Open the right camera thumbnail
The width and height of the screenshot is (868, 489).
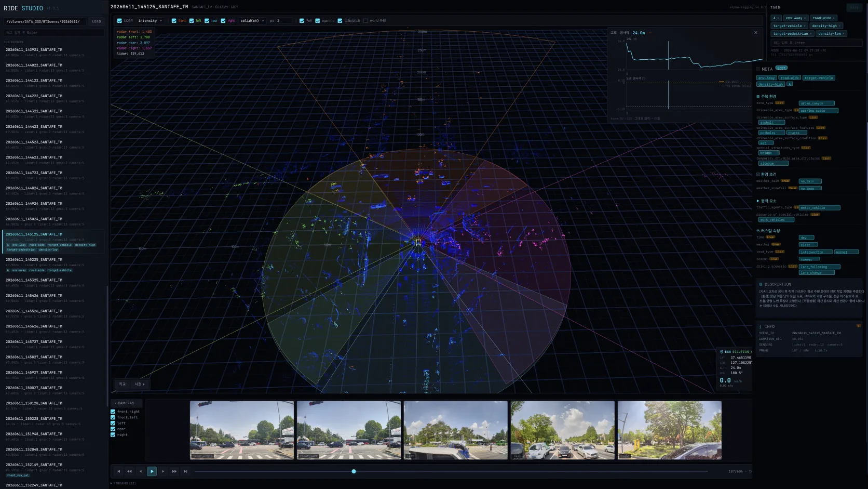pos(670,430)
